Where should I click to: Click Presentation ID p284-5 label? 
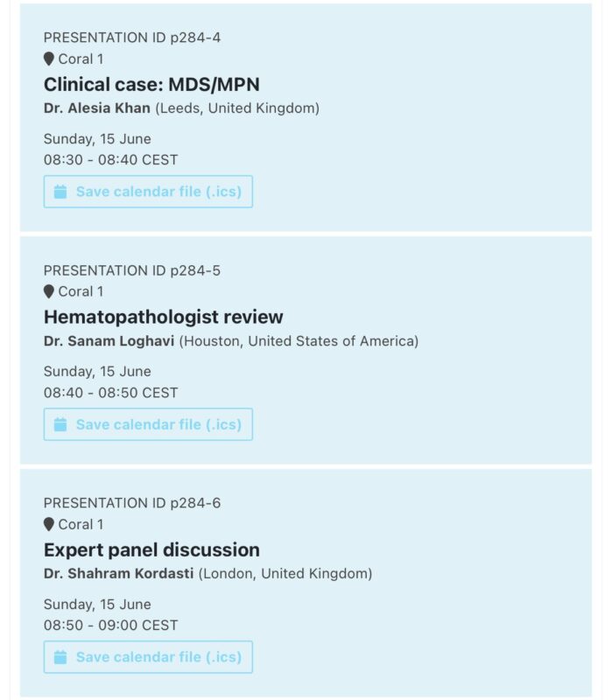[x=132, y=270]
